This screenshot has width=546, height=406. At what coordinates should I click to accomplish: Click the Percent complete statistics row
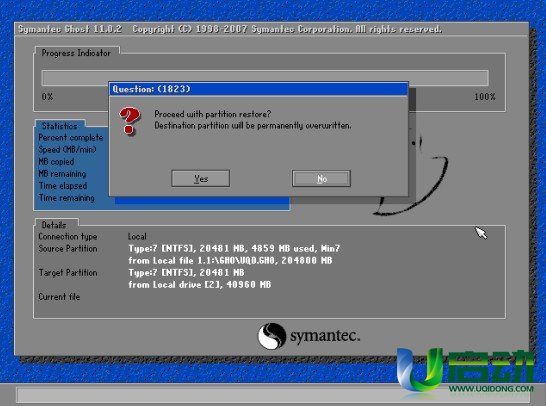pos(71,138)
